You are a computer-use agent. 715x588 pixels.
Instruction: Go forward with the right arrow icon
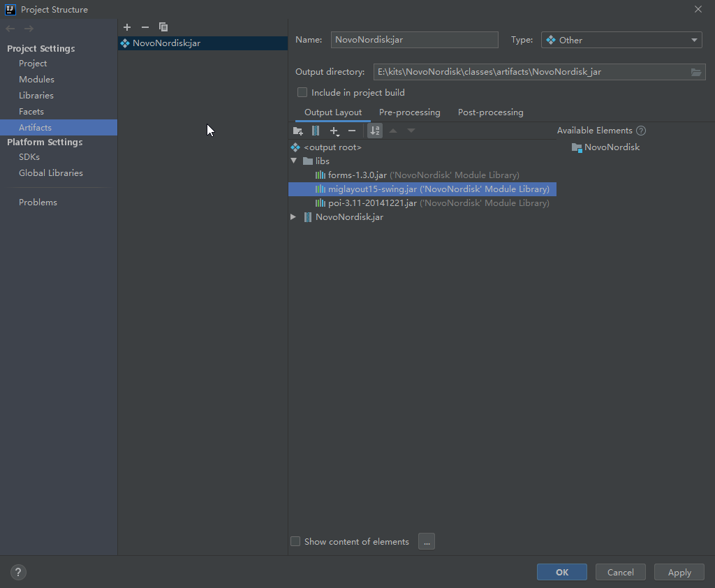(29, 29)
